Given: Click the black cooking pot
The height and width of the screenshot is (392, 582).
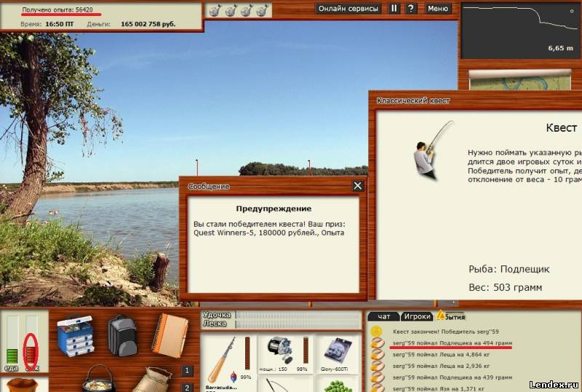Looking at the screenshot, I should (98, 380).
